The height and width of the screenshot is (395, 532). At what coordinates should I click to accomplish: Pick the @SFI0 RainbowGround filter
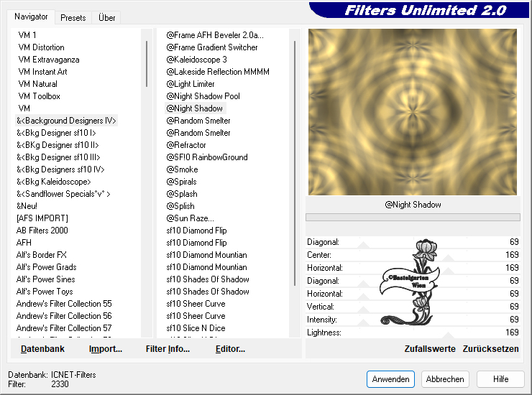[206, 157]
